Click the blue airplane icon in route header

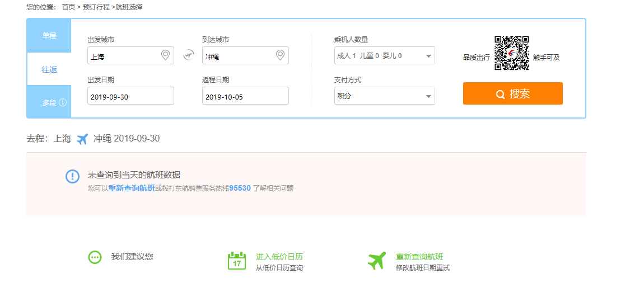[x=82, y=139]
